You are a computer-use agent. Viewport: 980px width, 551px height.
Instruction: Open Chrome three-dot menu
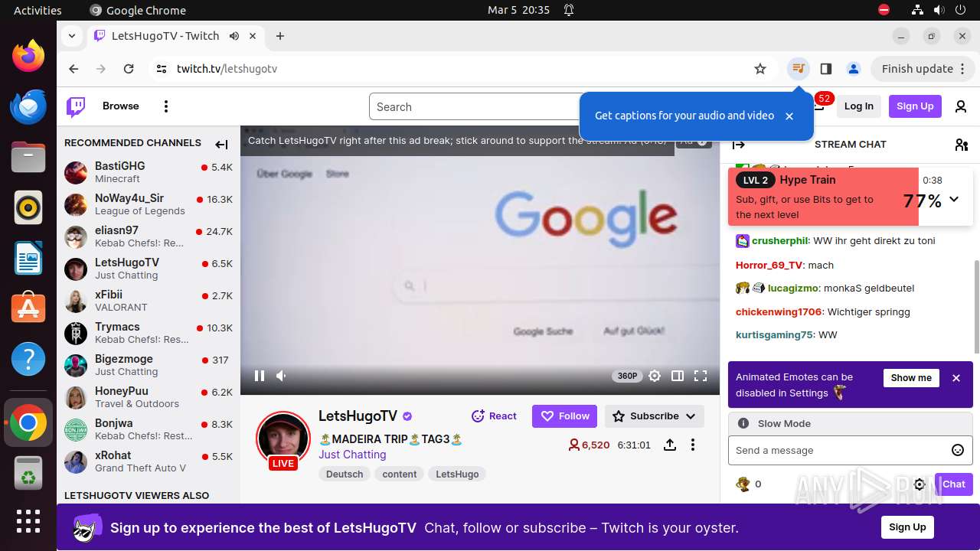962,69
